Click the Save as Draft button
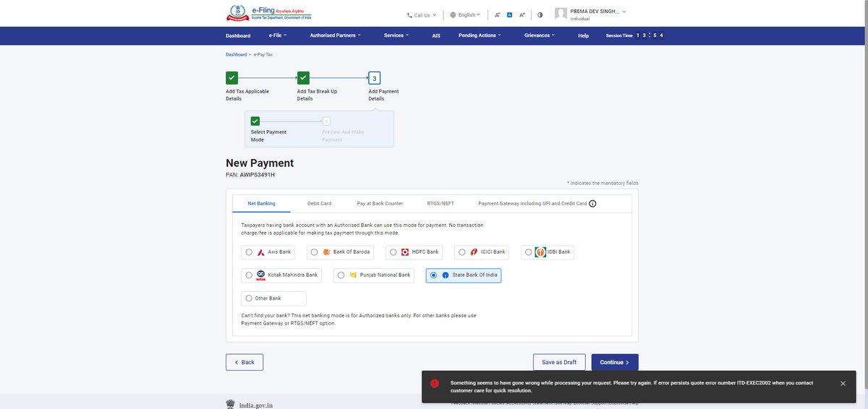 (x=559, y=362)
